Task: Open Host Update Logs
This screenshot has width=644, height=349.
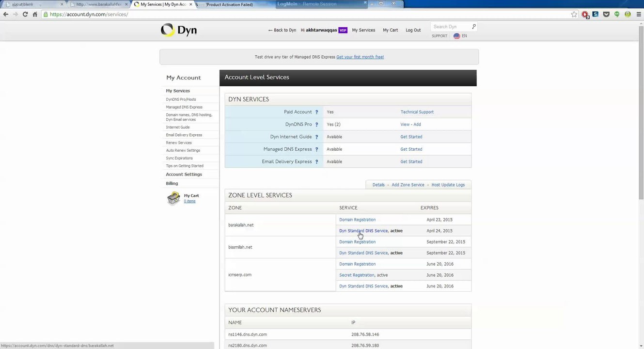Action: tap(448, 185)
